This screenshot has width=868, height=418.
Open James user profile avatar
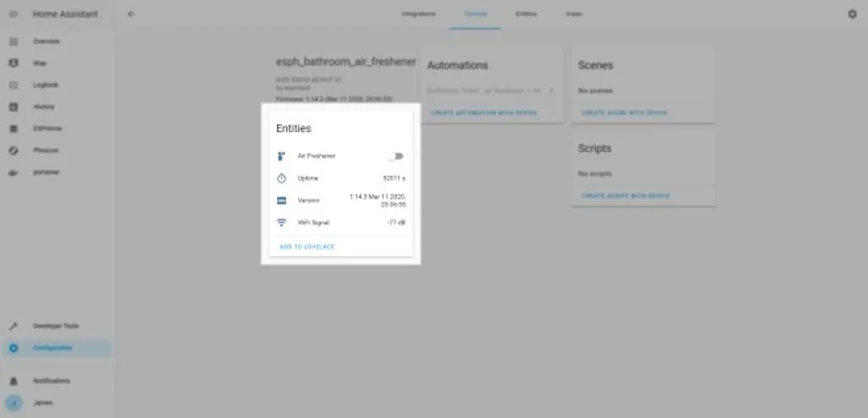click(x=14, y=403)
